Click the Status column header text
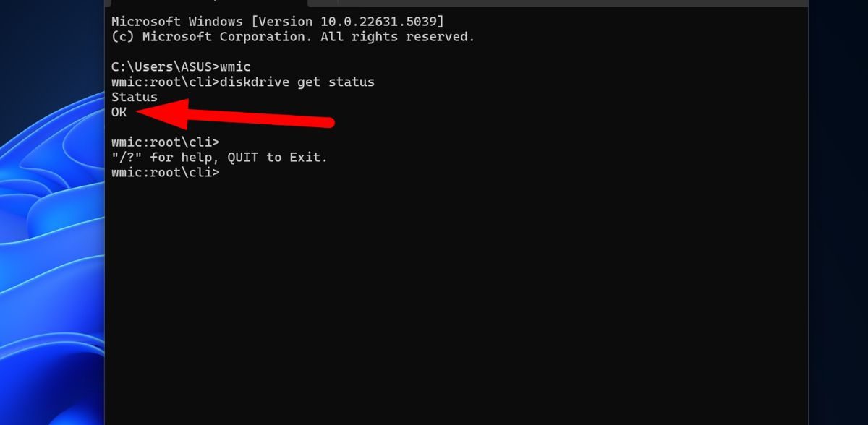 click(x=135, y=97)
